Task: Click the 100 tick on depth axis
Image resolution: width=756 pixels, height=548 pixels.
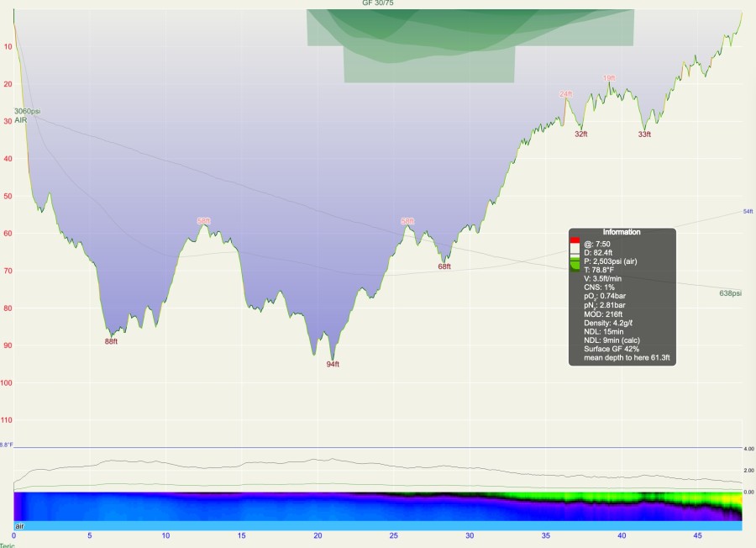Action: [x=7, y=382]
